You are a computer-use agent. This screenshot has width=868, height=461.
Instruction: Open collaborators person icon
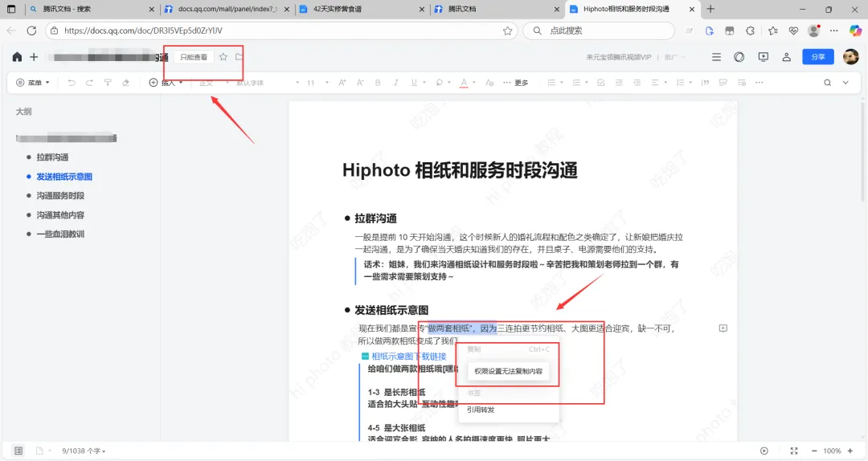pyautogui.click(x=787, y=57)
